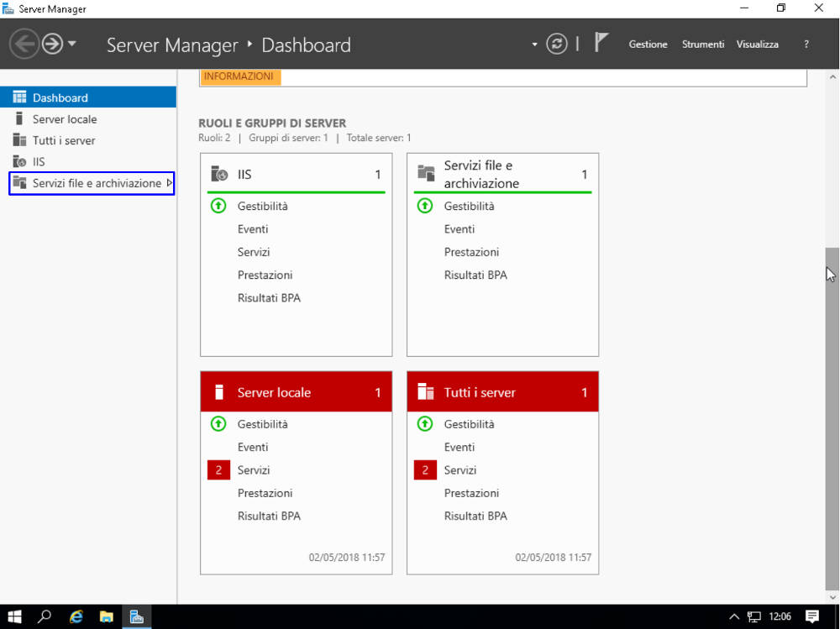Click the IIS icon in sidebar

click(x=19, y=161)
